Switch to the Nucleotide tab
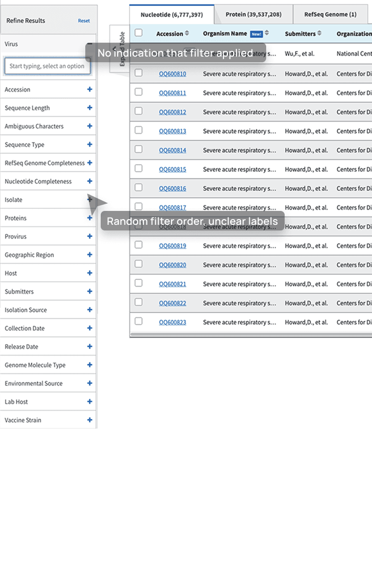The width and height of the screenshot is (372, 588). [x=172, y=14]
